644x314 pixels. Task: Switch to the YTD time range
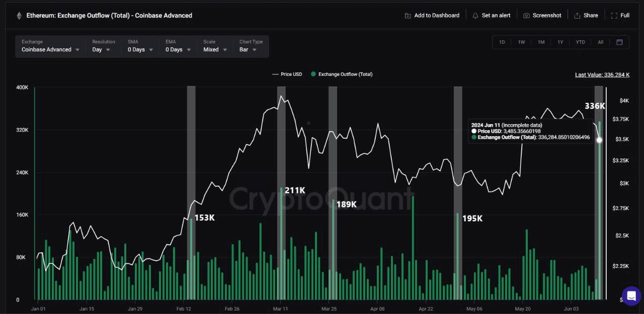pos(580,42)
